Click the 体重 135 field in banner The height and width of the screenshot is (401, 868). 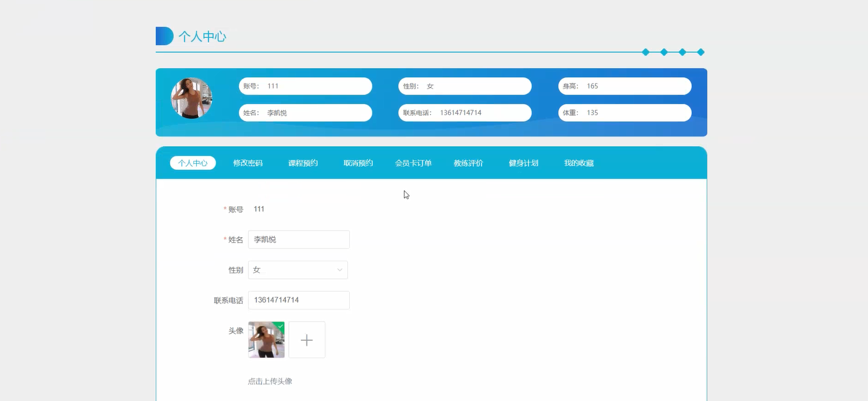tap(625, 113)
